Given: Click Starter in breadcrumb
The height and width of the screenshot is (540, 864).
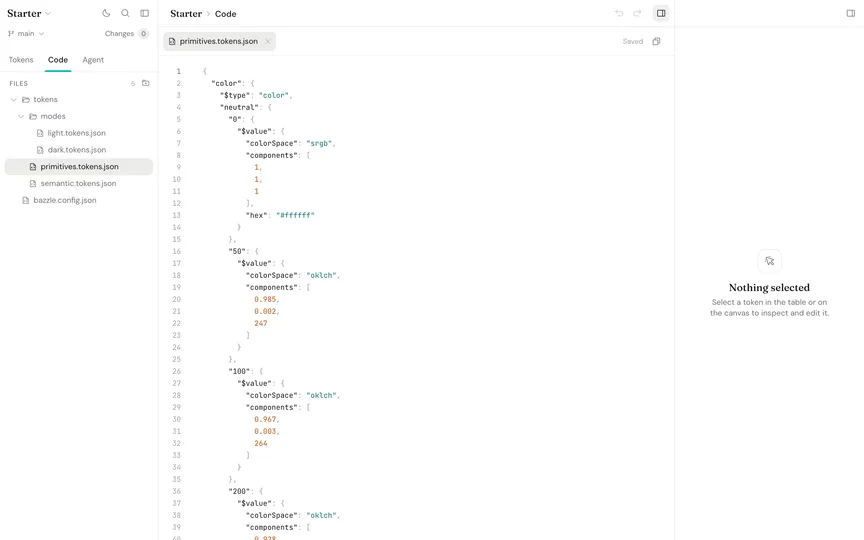Looking at the screenshot, I should [x=186, y=14].
